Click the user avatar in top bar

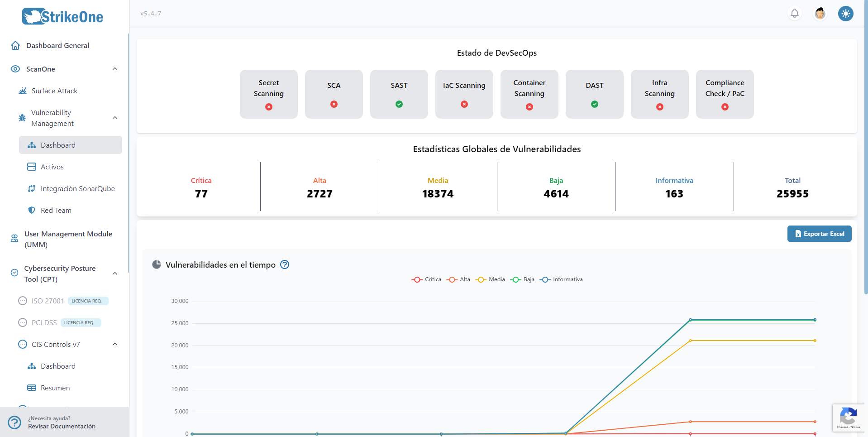820,13
